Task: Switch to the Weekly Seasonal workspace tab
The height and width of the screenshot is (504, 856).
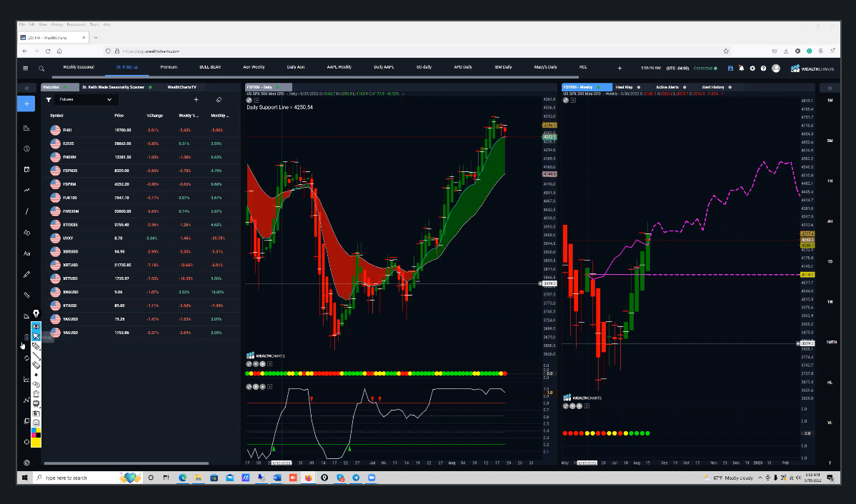Action: pos(79,67)
